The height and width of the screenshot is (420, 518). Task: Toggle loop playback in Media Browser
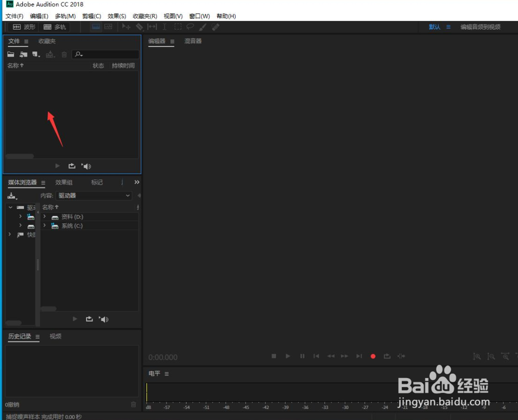point(89,319)
